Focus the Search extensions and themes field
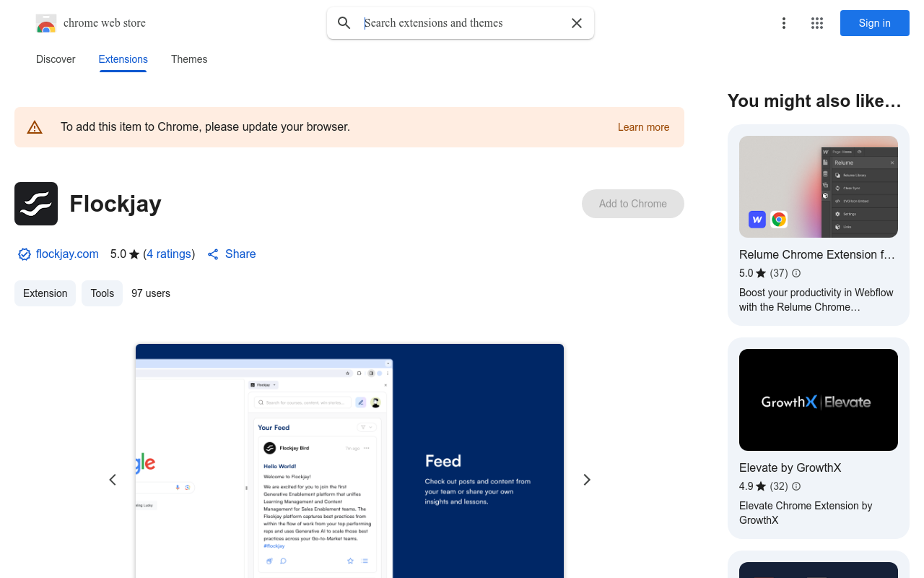 tap(462, 23)
